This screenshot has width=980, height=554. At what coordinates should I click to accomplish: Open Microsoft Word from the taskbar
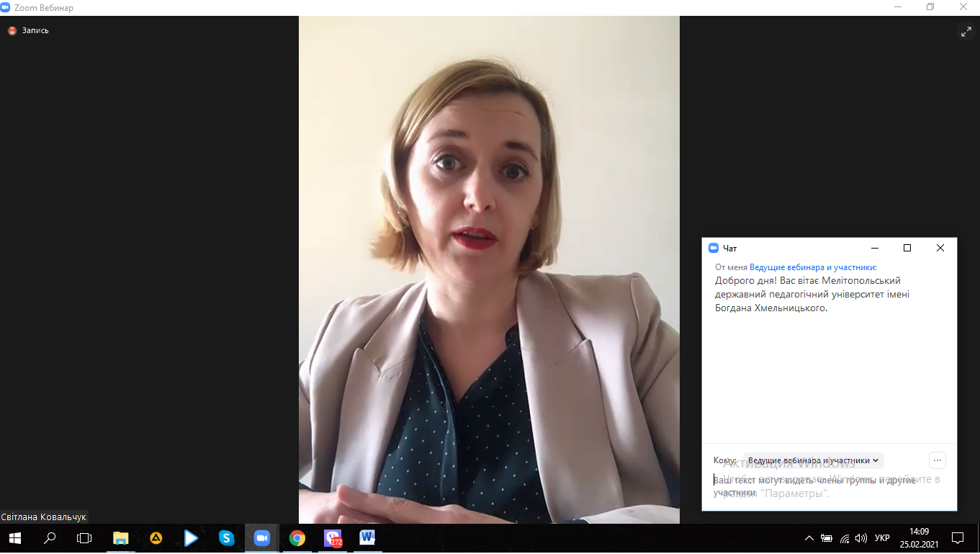(367, 538)
